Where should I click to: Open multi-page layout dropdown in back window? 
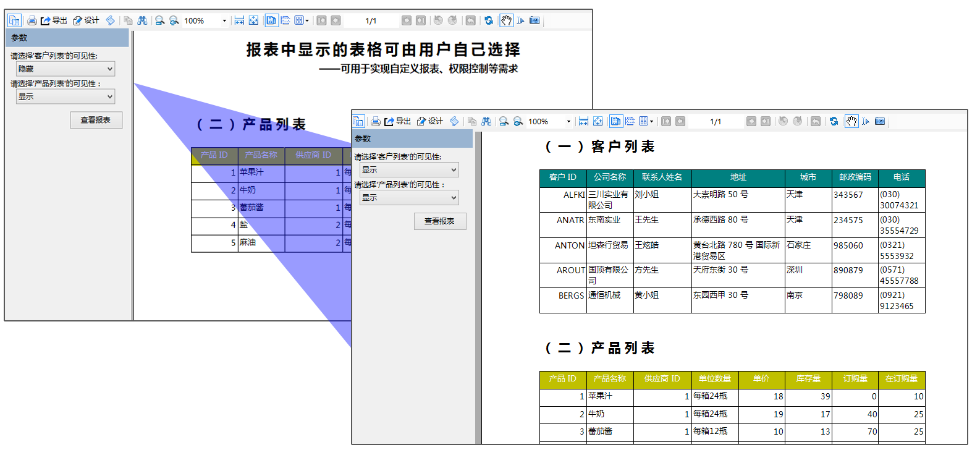pyautogui.click(x=302, y=20)
